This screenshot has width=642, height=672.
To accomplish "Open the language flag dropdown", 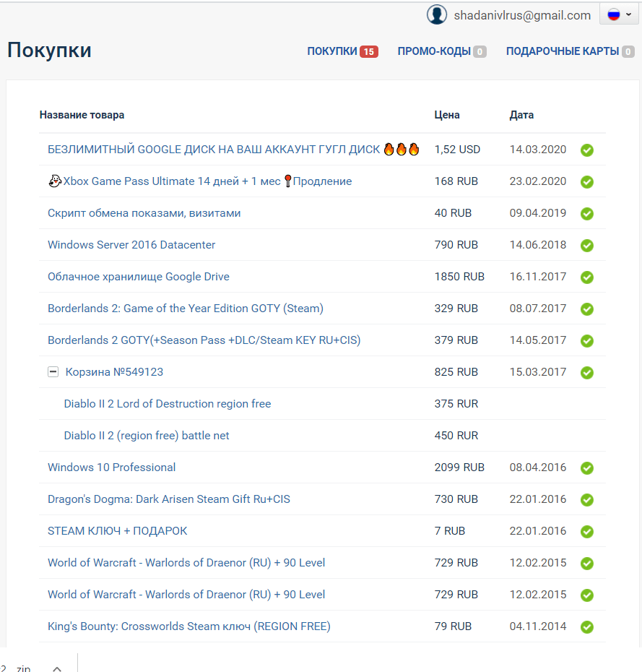I will [619, 14].
